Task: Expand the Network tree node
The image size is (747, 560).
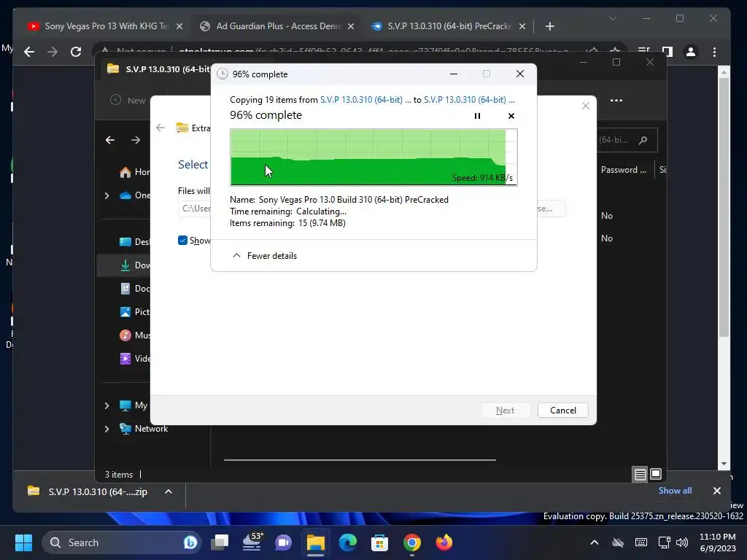Action: coord(107,429)
